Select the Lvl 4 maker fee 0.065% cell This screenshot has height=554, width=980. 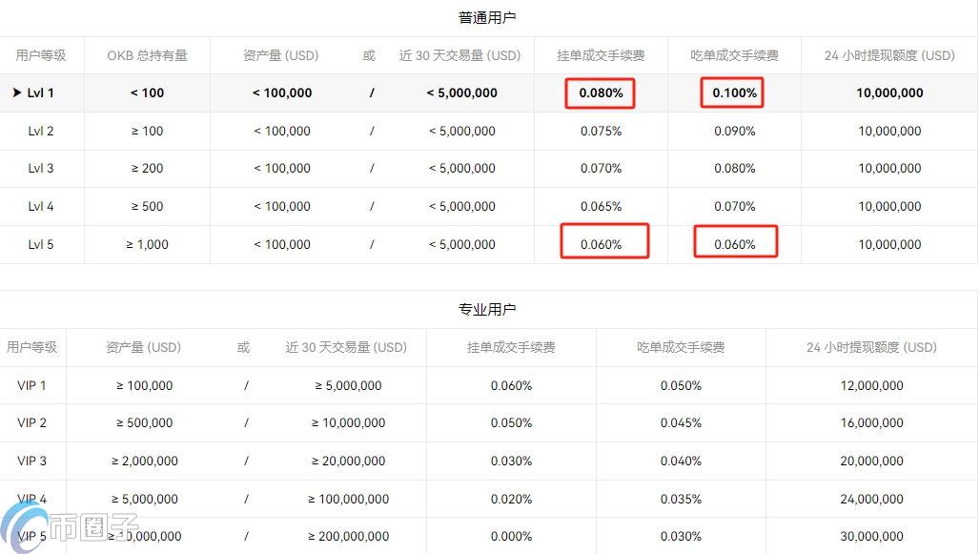coord(600,206)
